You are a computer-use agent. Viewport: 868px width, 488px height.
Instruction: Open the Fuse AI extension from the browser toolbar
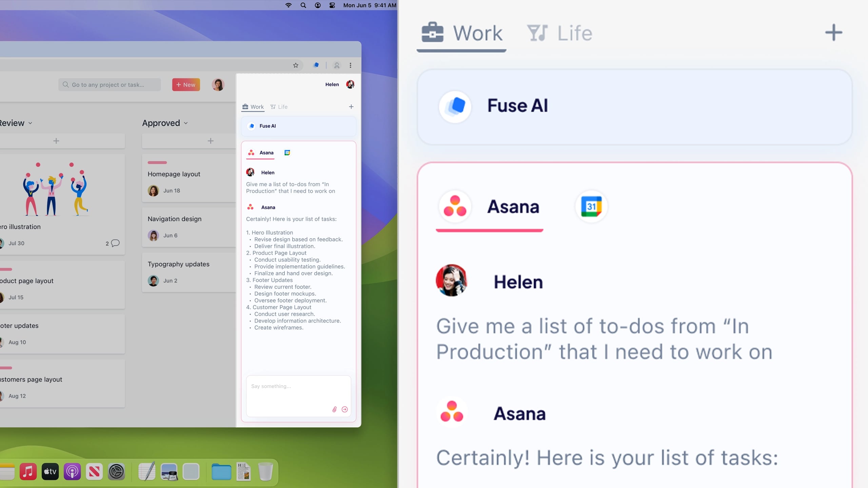click(316, 65)
